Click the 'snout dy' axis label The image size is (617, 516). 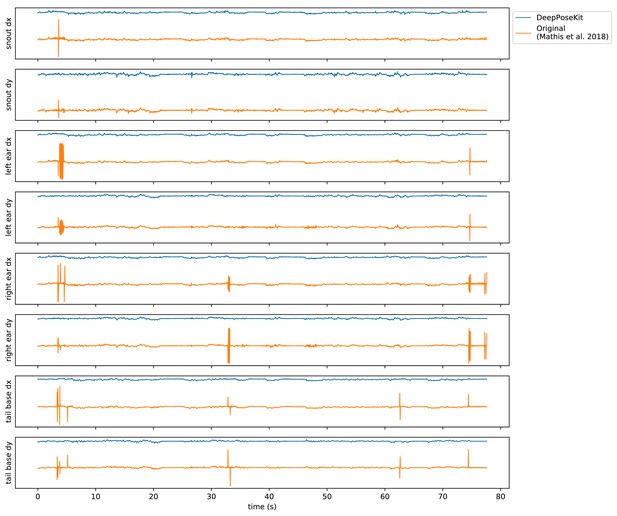pyautogui.click(x=9, y=94)
